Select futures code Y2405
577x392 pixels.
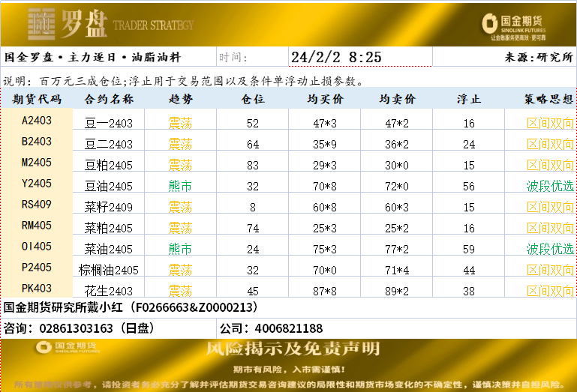(37, 183)
